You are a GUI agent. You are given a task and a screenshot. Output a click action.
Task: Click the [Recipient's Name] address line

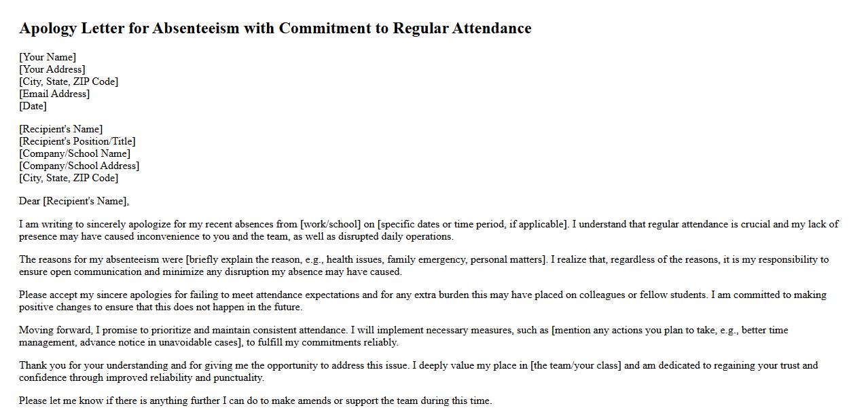[x=61, y=129]
